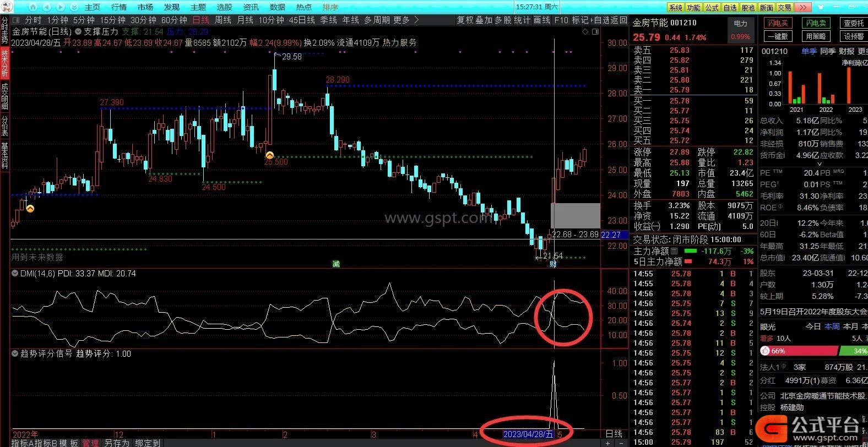Select 管理 at the bottom bar

click(x=90, y=443)
